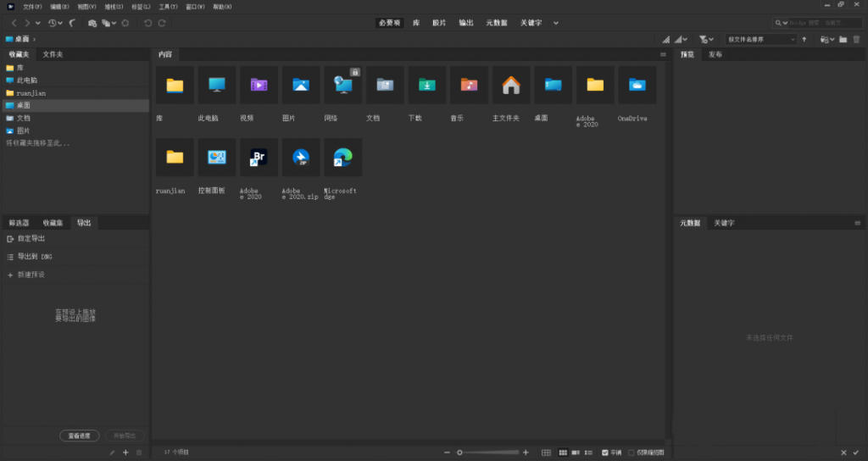
Task: Click the ascending sort arrow icon
Action: pos(804,39)
